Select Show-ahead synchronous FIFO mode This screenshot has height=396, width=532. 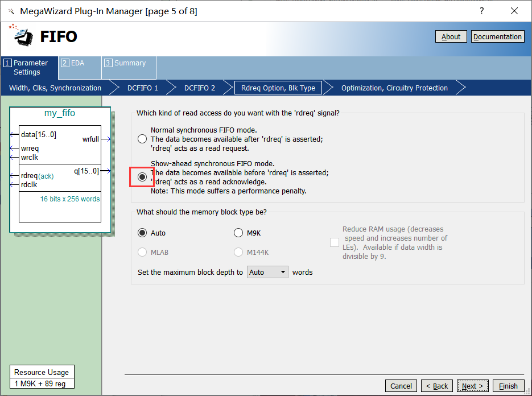(142, 177)
